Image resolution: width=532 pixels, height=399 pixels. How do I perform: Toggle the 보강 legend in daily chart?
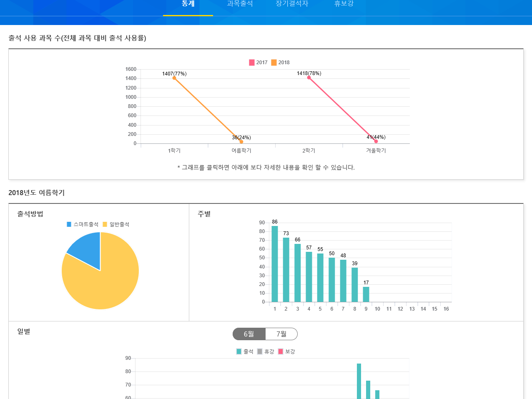(x=286, y=351)
